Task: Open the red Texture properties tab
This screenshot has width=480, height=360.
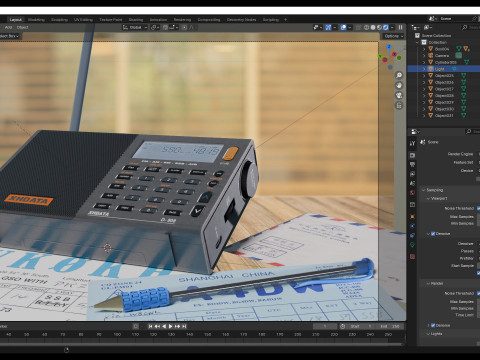Action: tap(412, 256)
